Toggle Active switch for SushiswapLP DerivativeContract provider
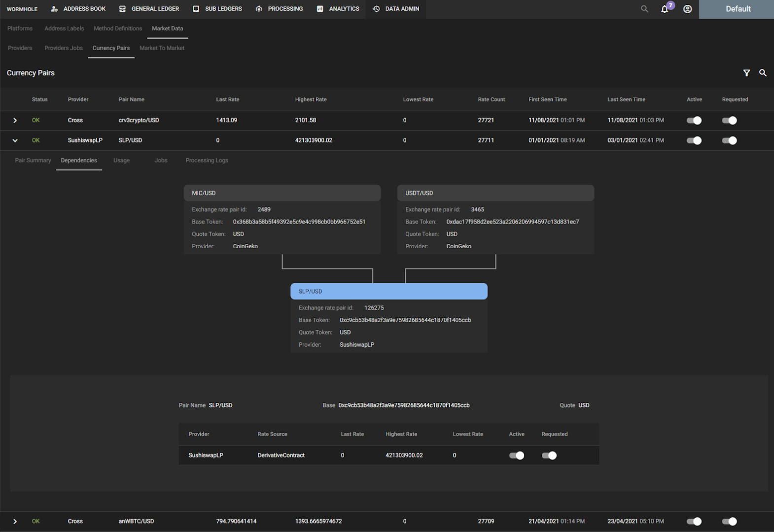Viewport: 774px width, 532px height. (517, 455)
